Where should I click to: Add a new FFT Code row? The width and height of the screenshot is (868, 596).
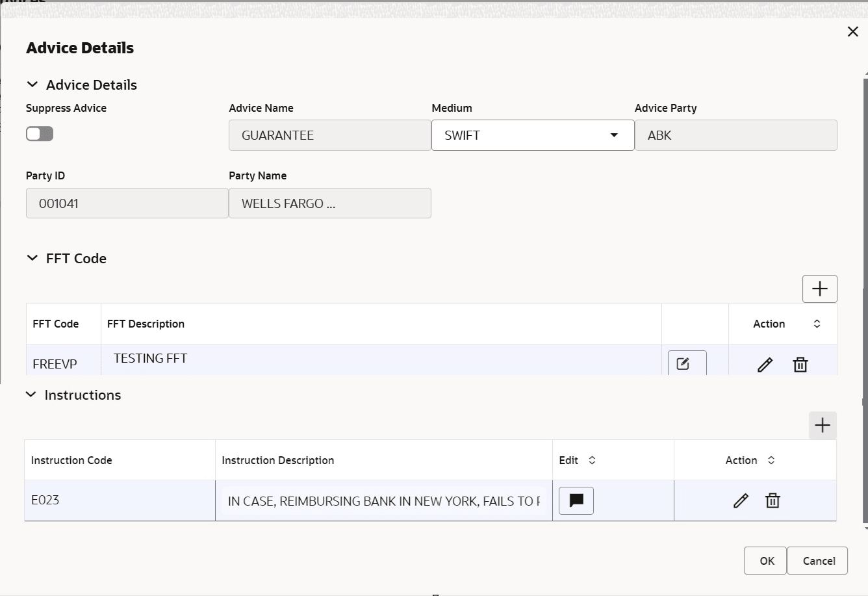(x=819, y=289)
